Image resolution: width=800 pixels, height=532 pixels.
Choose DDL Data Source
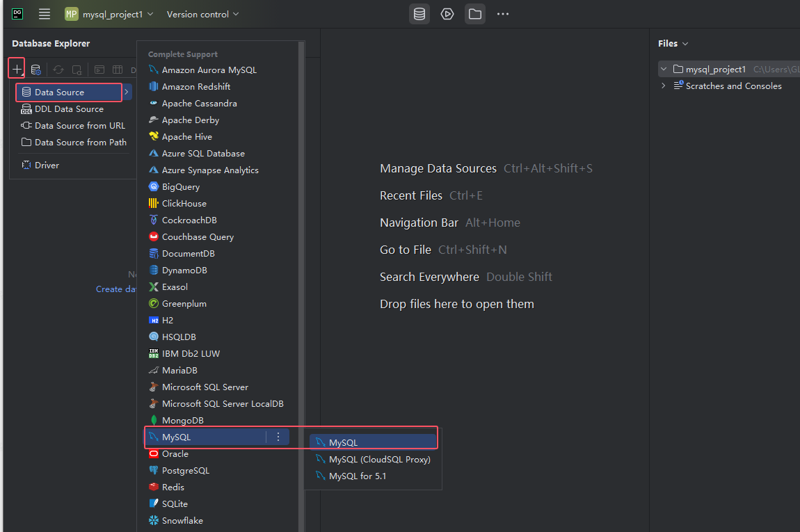pyautogui.click(x=69, y=108)
